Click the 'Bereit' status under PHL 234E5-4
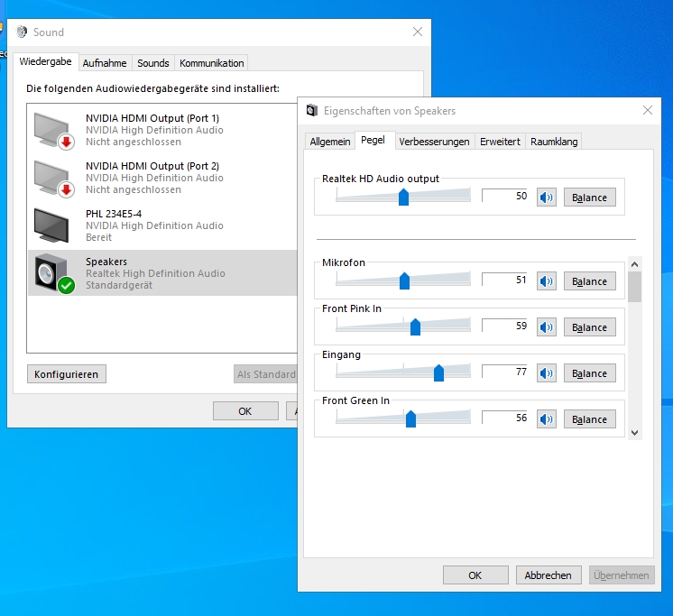The height and width of the screenshot is (616, 673). [x=98, y=237]
